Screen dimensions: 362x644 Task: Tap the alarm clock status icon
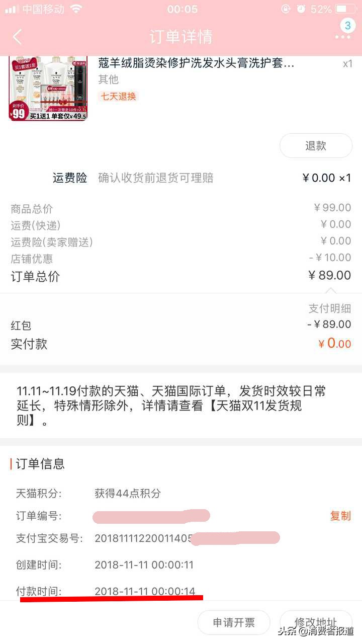(301, 9)
